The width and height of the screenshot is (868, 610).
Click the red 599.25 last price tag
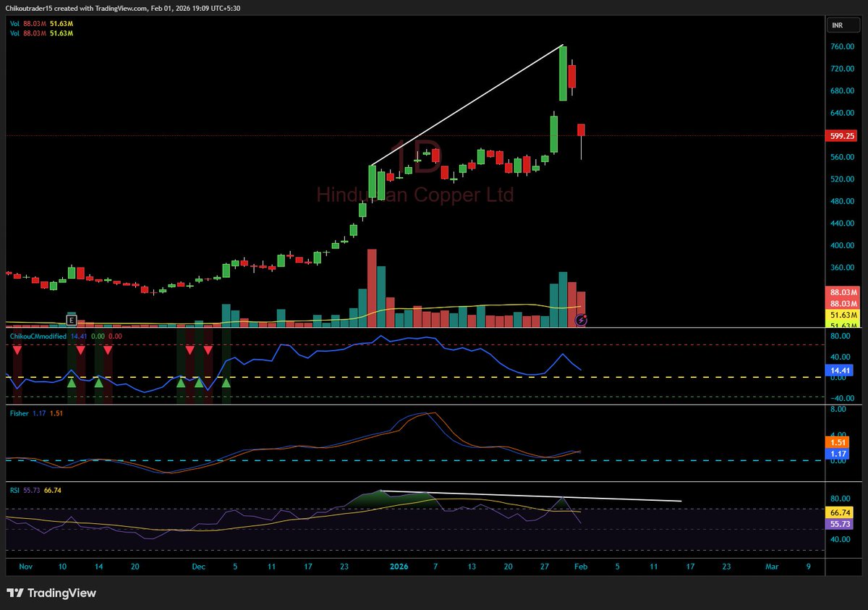pyautogui.click(x=843, y=135)
